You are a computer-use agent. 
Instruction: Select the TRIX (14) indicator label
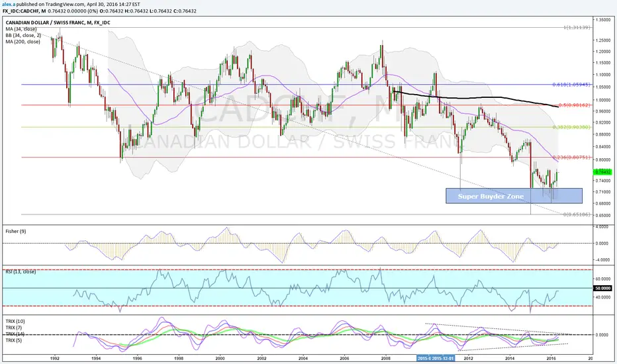click(x=15, y=334)
